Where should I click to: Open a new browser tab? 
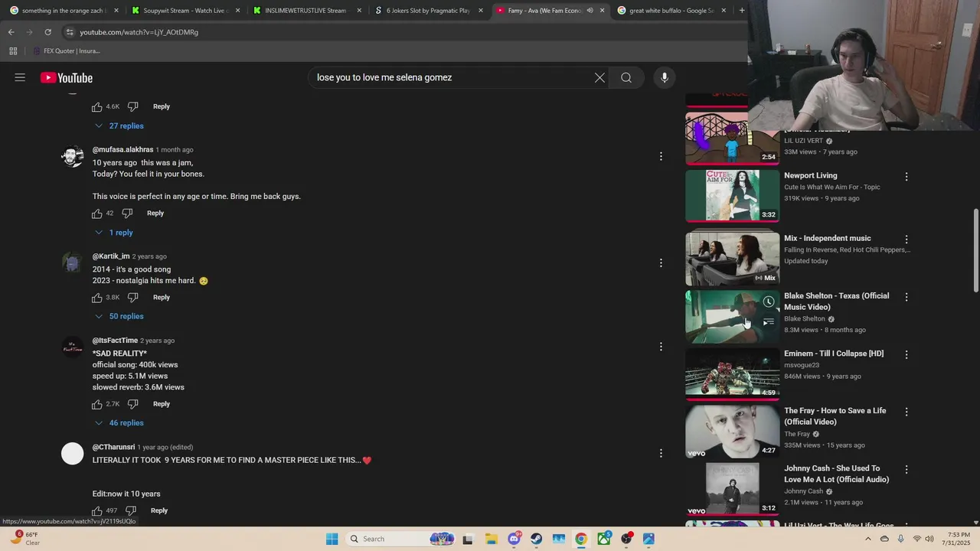[x=742, y=11]
